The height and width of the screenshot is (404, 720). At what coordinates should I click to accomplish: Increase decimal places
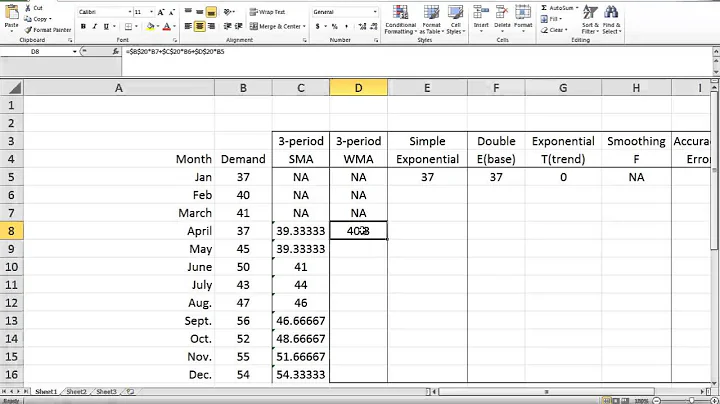(362, 27)
